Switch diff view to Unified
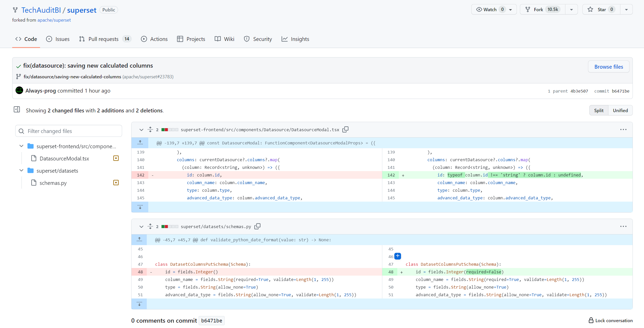Viewport: 644px width, 328px height. 620,110
